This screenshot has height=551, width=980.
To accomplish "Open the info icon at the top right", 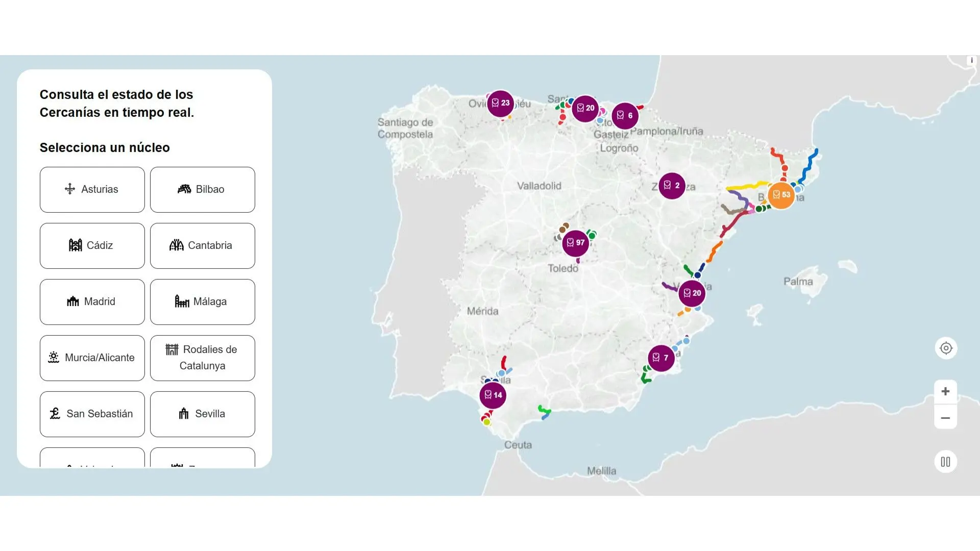I will [x=971, y=60].
